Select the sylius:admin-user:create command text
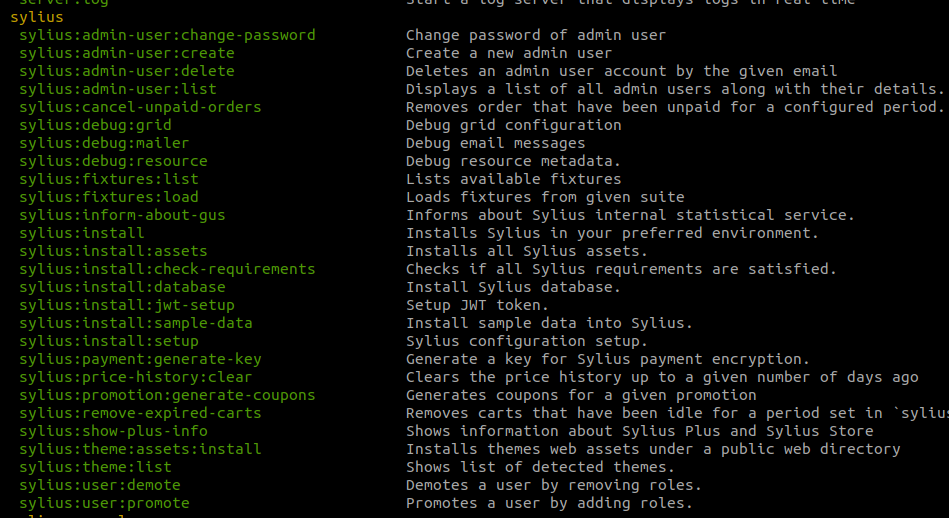 click(126, 53)
